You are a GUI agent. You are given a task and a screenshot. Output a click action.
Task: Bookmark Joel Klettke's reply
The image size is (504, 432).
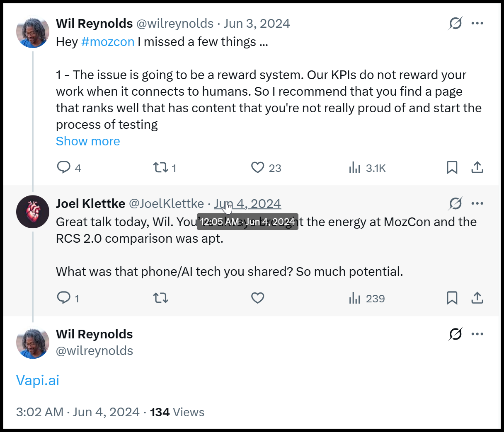[x=452, y=298]
